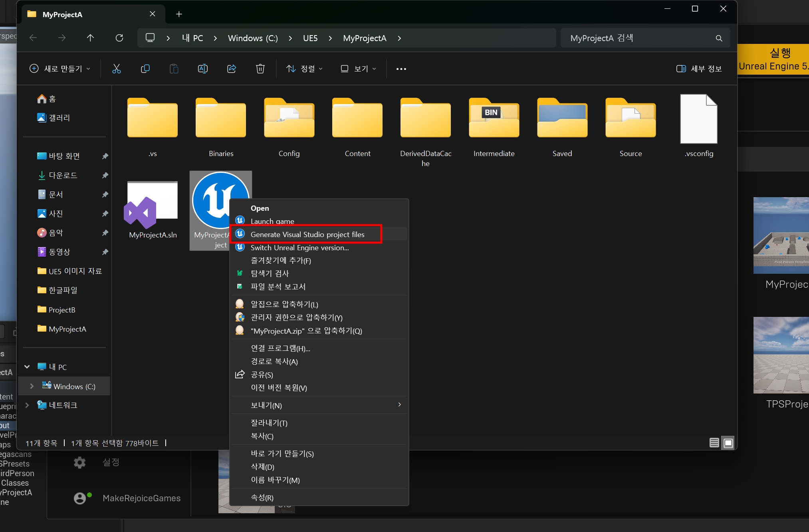809x532 pixels.
Task: Click Generate Visual Studio project files
Action: click(x=319, y=234)
